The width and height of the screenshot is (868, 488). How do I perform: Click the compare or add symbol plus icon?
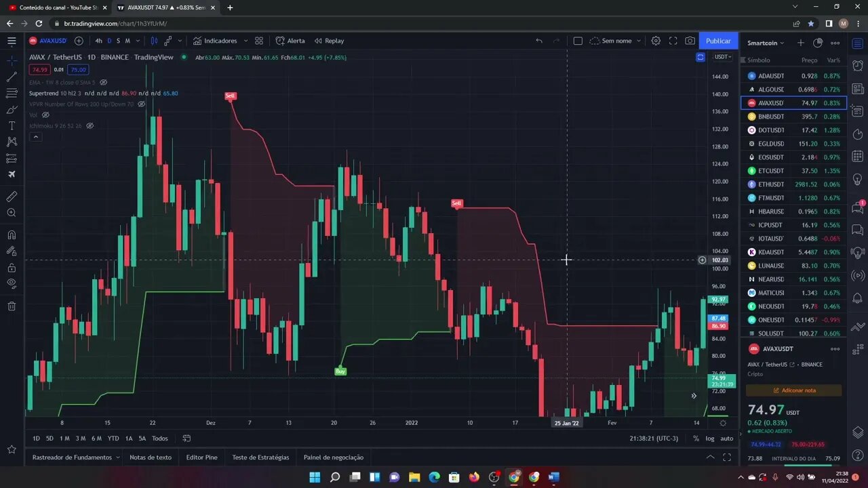click(x=79, y=41)
